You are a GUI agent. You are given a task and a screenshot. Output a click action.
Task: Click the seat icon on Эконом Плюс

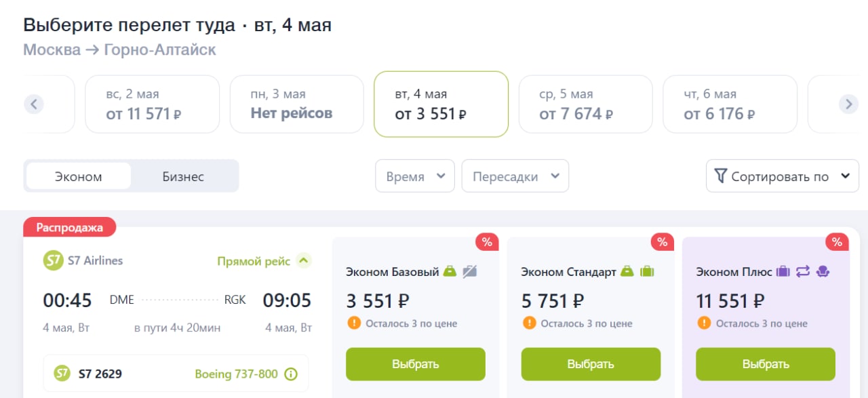823,271
